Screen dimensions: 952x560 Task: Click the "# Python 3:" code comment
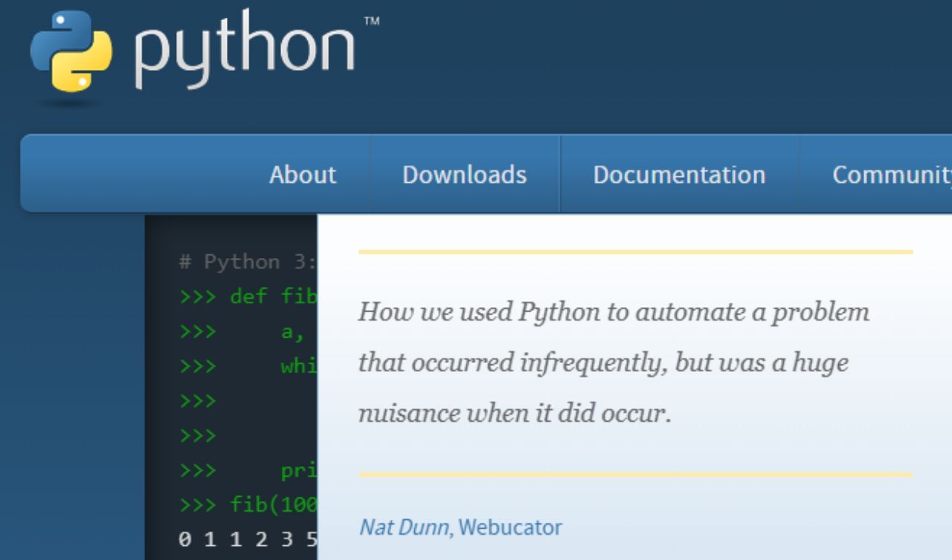pyautogui.click(x=248, y=262)
